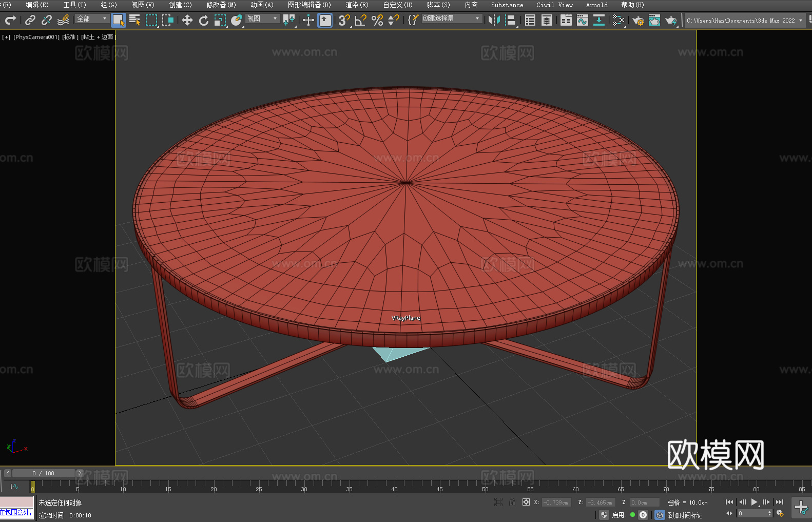812x522 pixels.
Task: Open Time Configuration clock-gear icon
Action: [780, 513]
